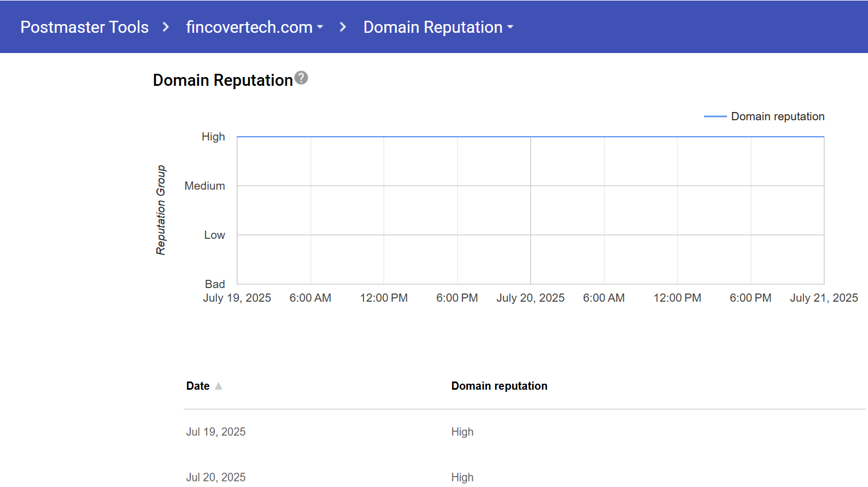Click the July 21, 2025 axis label
Screen dimensions: 868x487
tap(823, 298)
